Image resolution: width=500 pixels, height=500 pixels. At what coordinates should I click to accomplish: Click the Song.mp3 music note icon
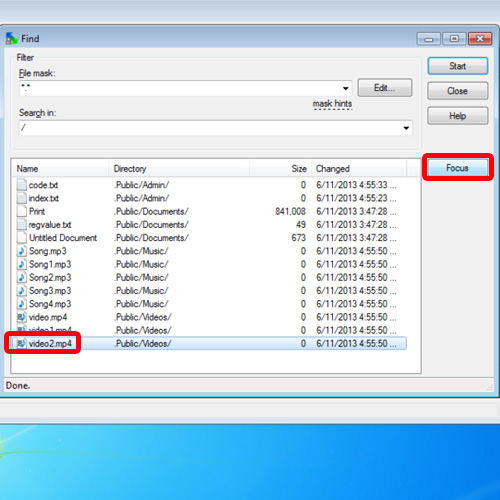point(22,251)
